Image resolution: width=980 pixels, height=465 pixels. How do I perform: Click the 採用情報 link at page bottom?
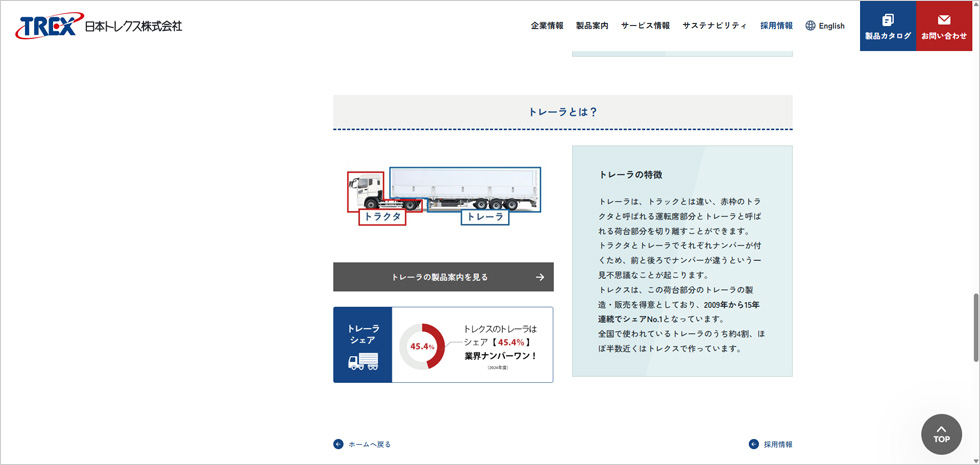pos(778,444)
